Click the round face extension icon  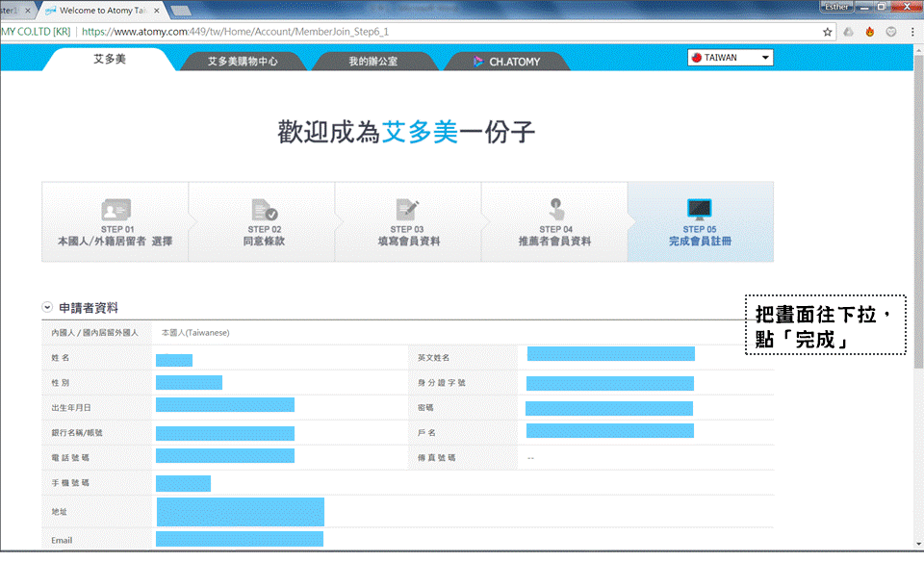coord(891,32)
